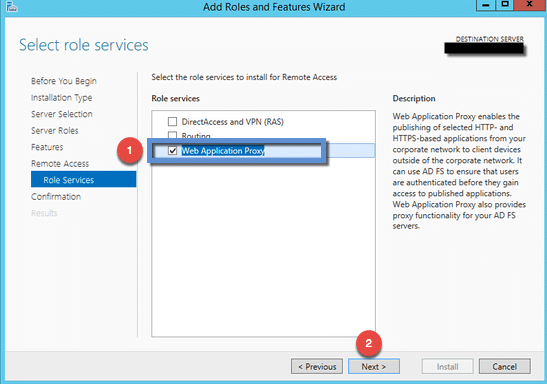The width and height of the screenshot is (547, 384).
Task: Open the Remote Access step
Action: click(x=60, y=164)
